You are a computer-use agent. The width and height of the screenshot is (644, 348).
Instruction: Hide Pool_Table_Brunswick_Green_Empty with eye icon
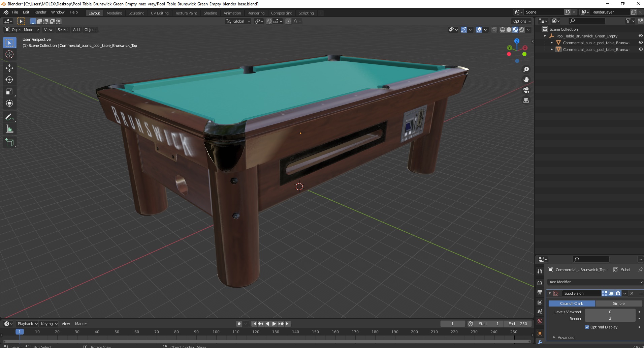[640, 36]
